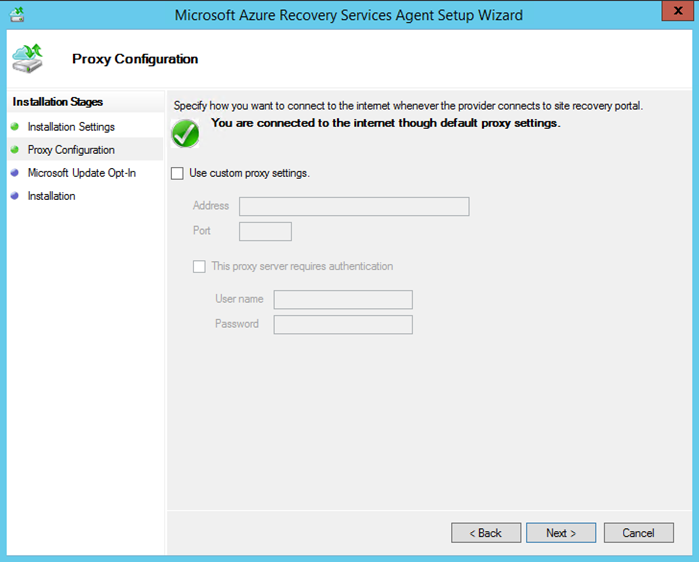Image resolution: width=699 pixels, height=562 pixels.
Task: Click the Port label
Action: pos(201,230)
